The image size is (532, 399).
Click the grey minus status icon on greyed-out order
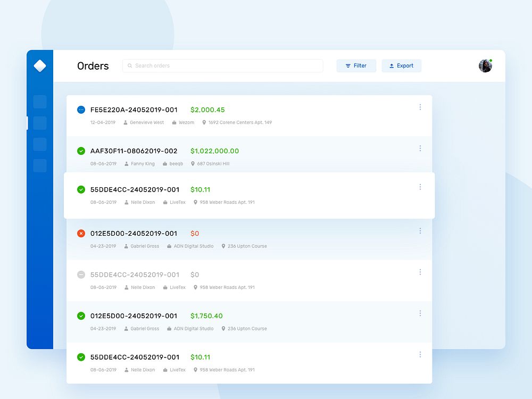81,275
